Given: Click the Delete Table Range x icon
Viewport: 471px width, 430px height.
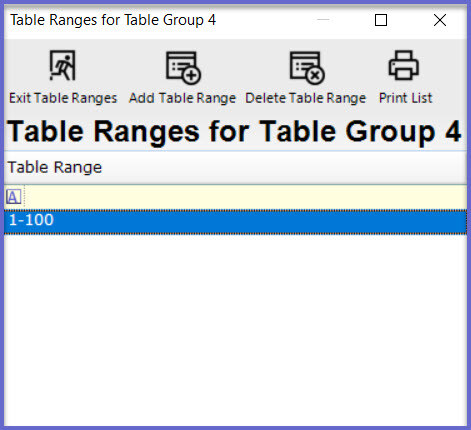Looking at the screenshot, I should [x=307, y=67].
